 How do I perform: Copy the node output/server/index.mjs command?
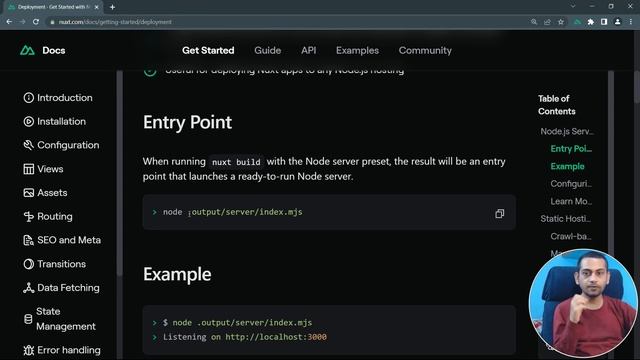[500, 213]
